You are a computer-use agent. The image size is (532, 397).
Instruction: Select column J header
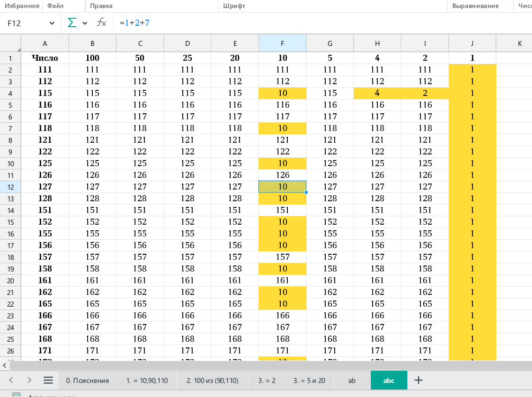472,44
